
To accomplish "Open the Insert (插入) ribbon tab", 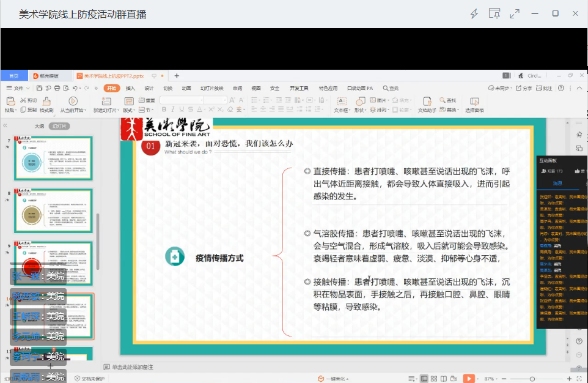I will 130,88.
